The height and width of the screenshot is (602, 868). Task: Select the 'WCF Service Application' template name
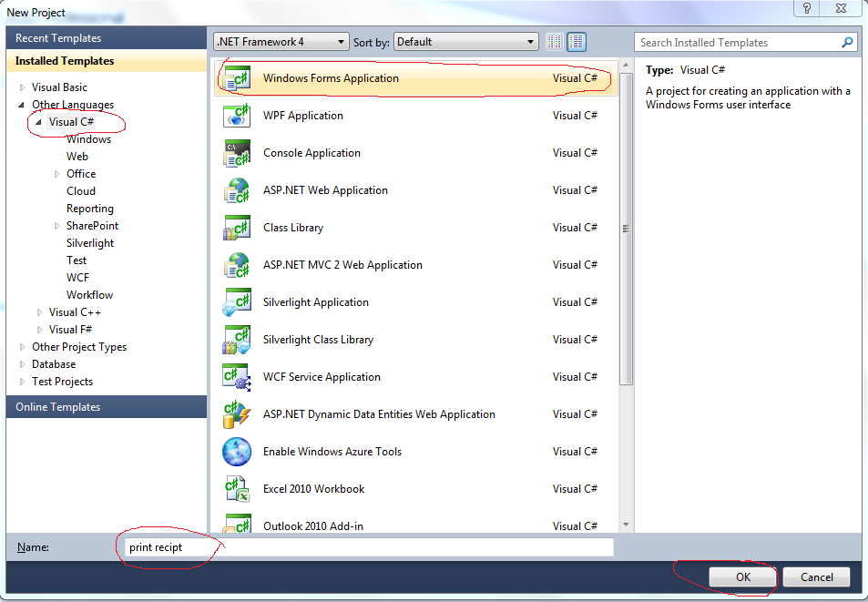(x=322, y=377)
